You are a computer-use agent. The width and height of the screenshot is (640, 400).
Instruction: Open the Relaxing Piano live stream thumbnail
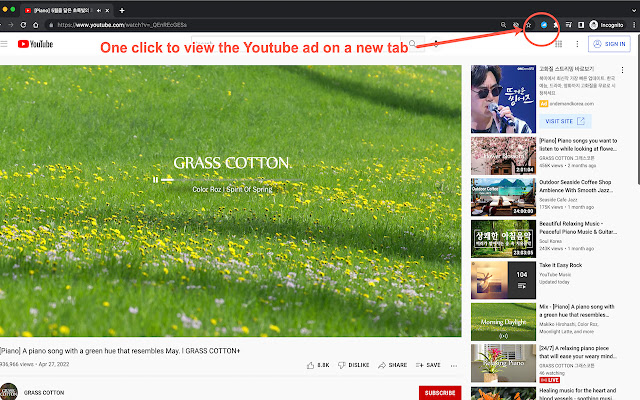[x=503, y=363]
